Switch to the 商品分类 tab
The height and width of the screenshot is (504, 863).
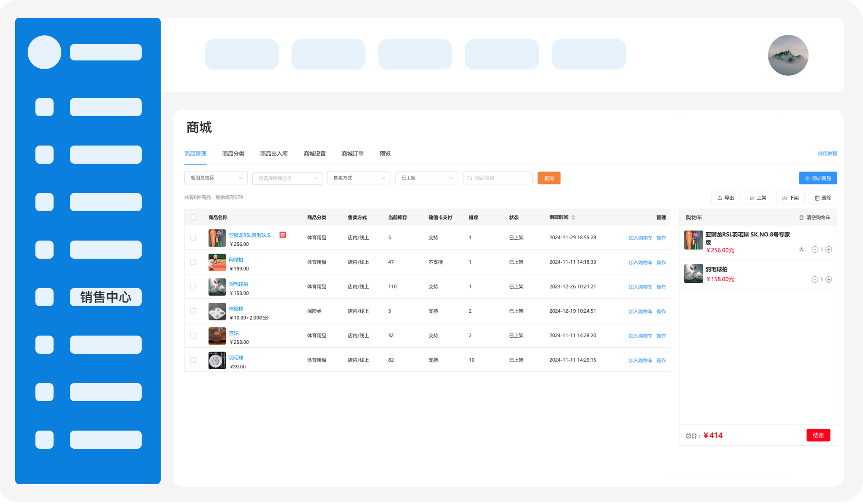233,154
